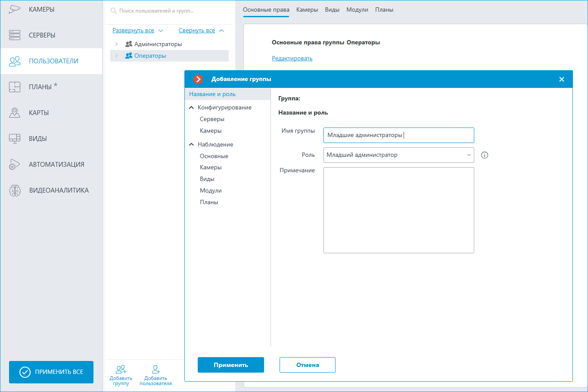Screen dimensions: 588x392
Task: Open Виды under Наблюдение
Action: click(207, 179)
